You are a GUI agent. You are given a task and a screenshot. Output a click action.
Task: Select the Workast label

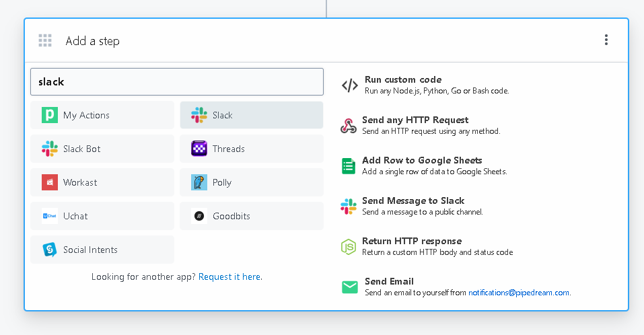[80, 183]
